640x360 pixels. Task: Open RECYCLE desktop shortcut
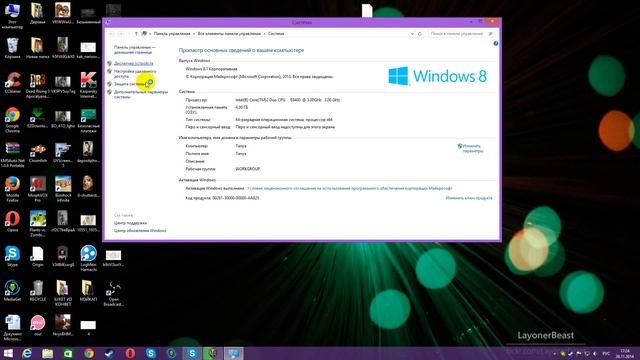(38, 291)
